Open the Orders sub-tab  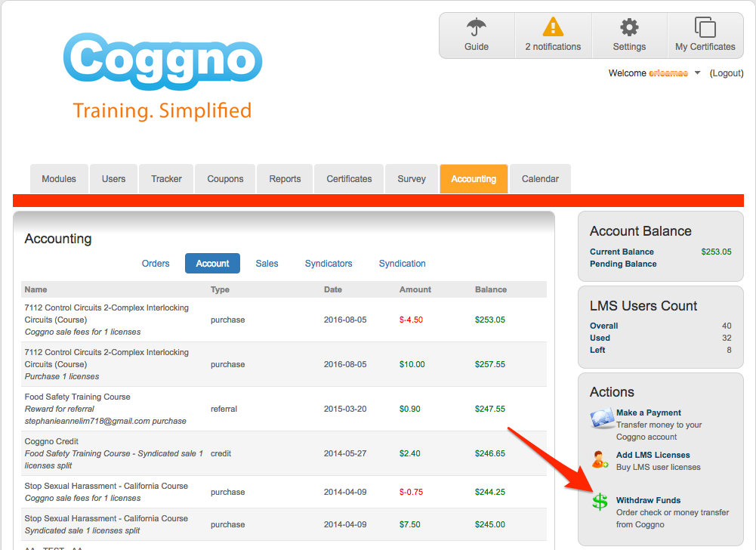point(156,264)
